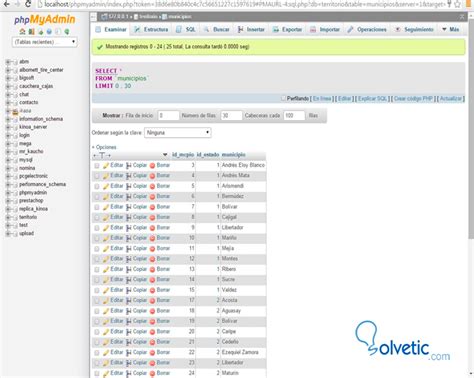Click the log out icon beside the home icon
The width and height of the screenshot is (474, 378).
tap(31, 32)
